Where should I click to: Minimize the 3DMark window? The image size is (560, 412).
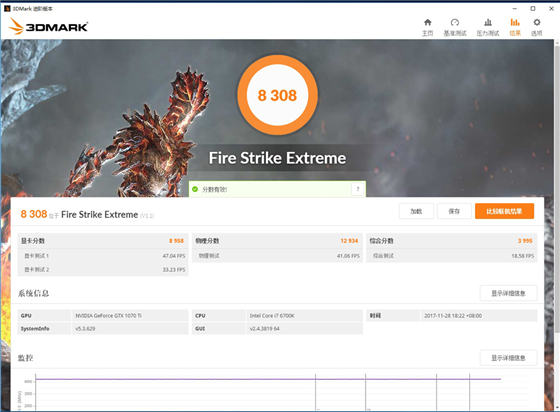coord(515,9)
